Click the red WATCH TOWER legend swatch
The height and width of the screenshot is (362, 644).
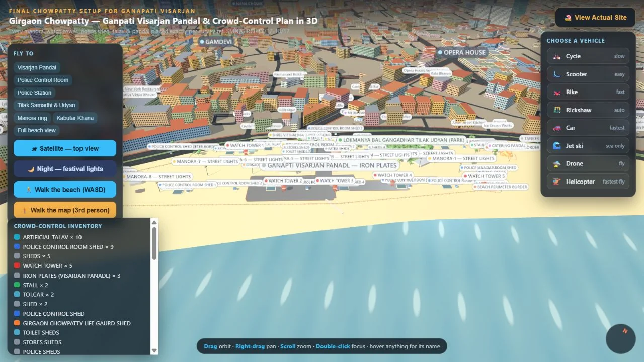[17, 266]
